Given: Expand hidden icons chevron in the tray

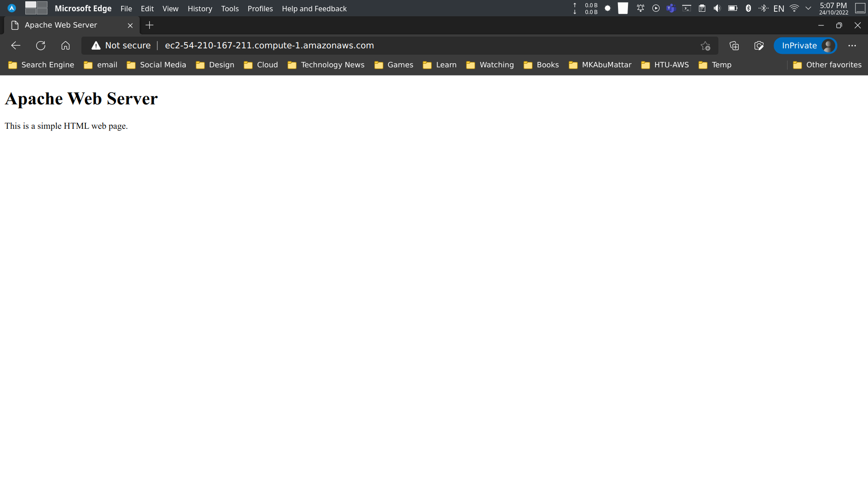Looking at the screenshot, I should coord(808,8).
